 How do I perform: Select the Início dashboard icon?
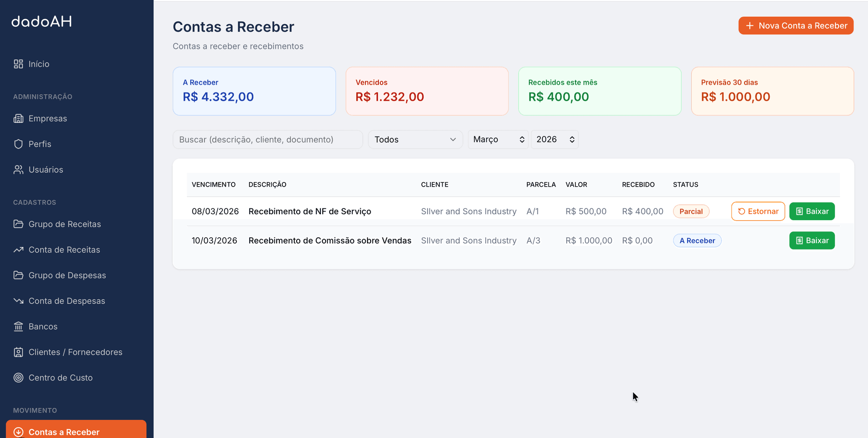coord(18,64)
